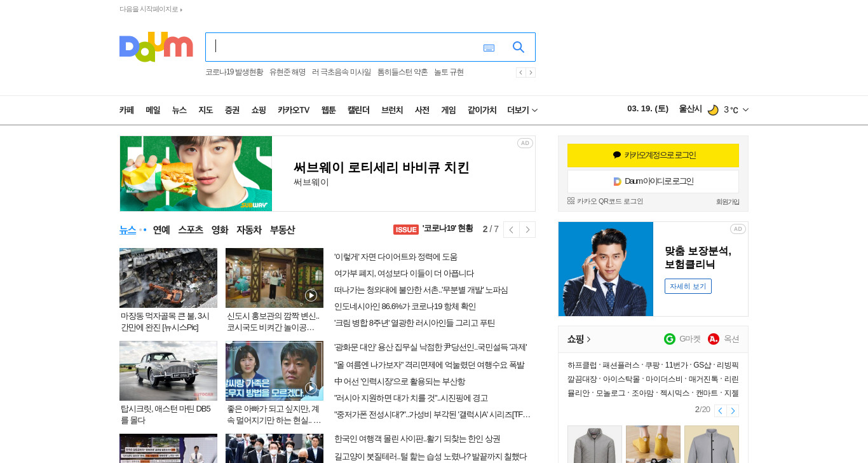
Task: Go to previous shopping page arrow
Action: click(x=720, y=411)
